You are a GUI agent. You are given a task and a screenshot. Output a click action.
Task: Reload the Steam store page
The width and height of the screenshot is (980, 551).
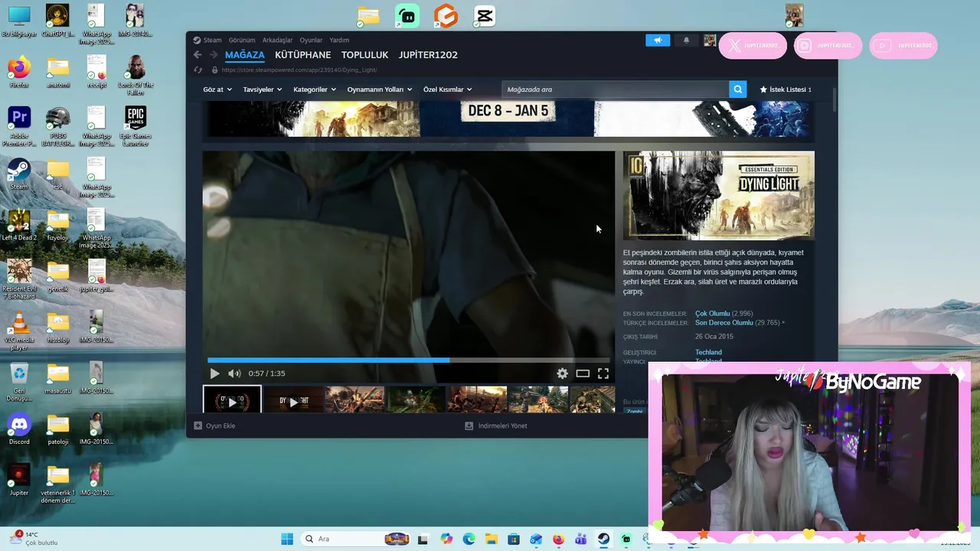point(198,70)
